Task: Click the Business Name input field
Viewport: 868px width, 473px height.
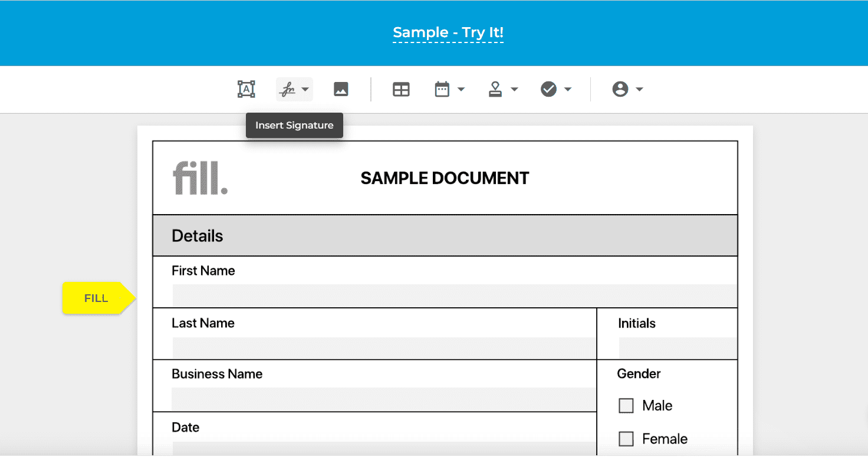Action: pos(384,399)
